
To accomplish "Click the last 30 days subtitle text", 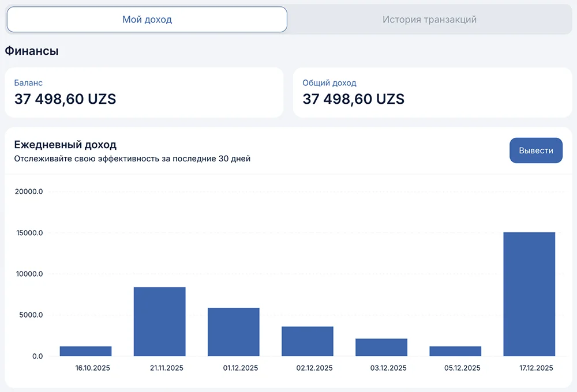I will click(x=132, y=159).
